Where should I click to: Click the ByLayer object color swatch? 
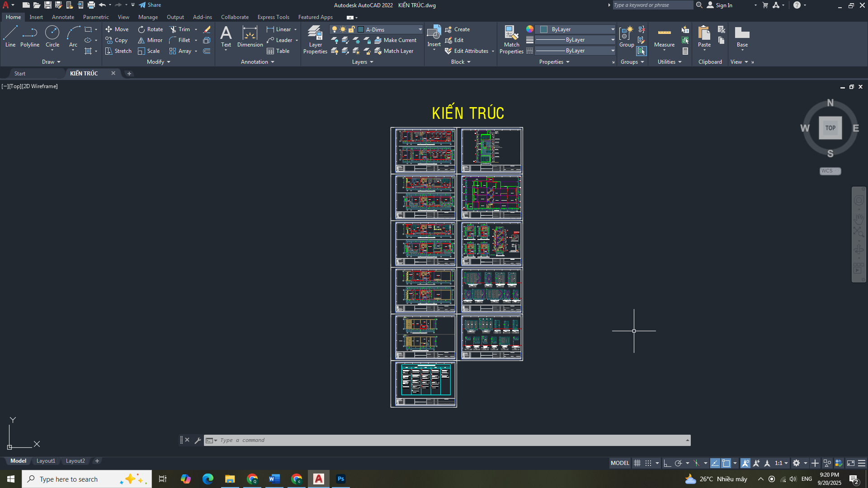pyautogui.click(x=544, y=29)
